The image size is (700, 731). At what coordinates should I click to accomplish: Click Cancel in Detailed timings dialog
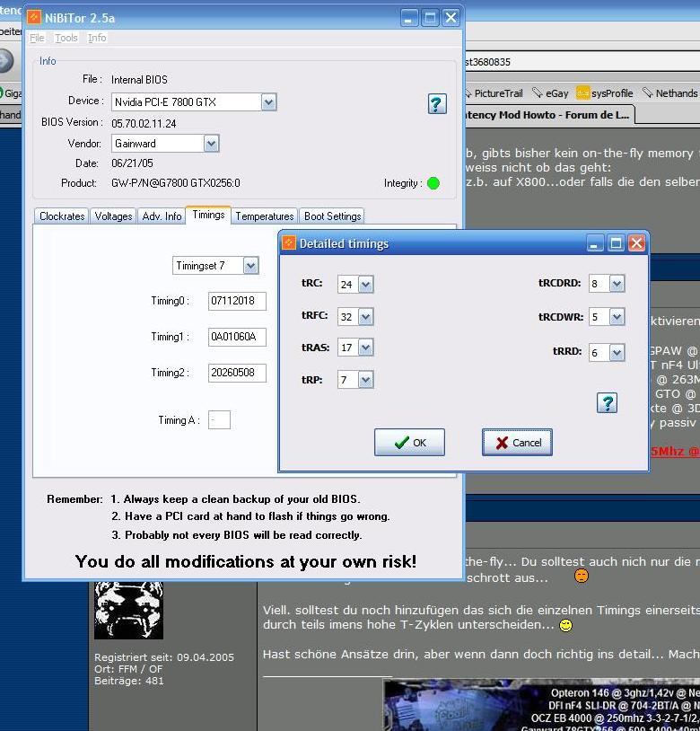pyautogui.click(x=517, y=443)
